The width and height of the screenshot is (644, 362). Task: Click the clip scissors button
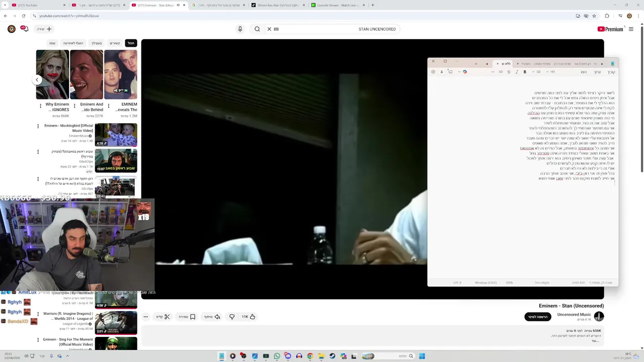coord(163,317)
